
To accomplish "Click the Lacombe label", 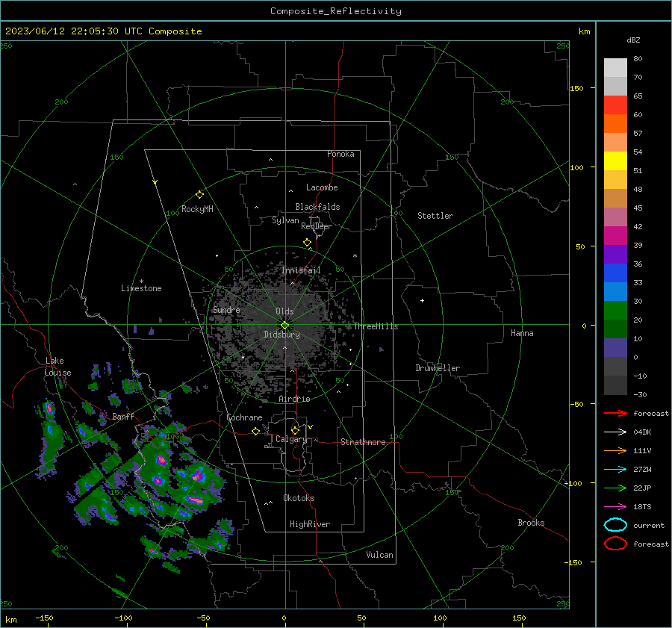I will [322, 187].
